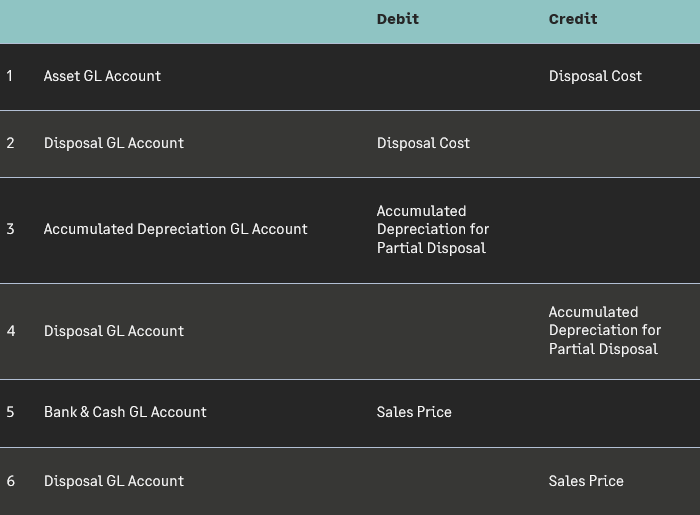Click Disposal GL Account in row 4
Screen dimensions: 700x515
[114, 331]
